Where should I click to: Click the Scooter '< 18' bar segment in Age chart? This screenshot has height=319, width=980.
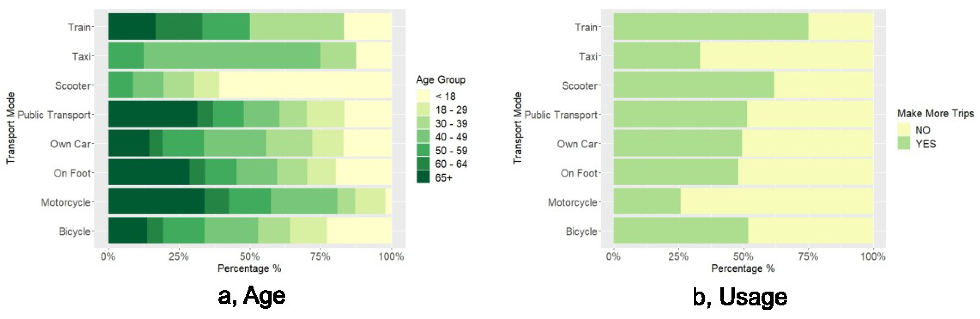[x=305, y=85]
